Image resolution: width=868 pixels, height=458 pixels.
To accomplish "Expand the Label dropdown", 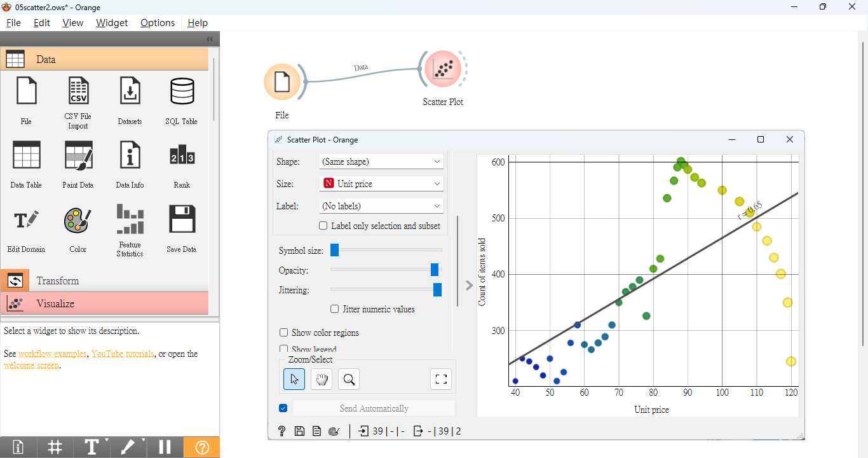I will coord(381,206).
